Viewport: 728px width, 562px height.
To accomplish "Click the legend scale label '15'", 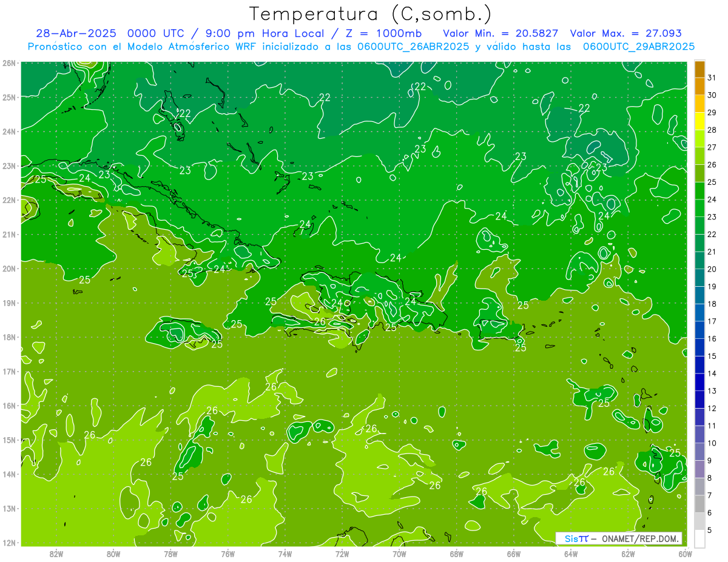I will (712, 356).
